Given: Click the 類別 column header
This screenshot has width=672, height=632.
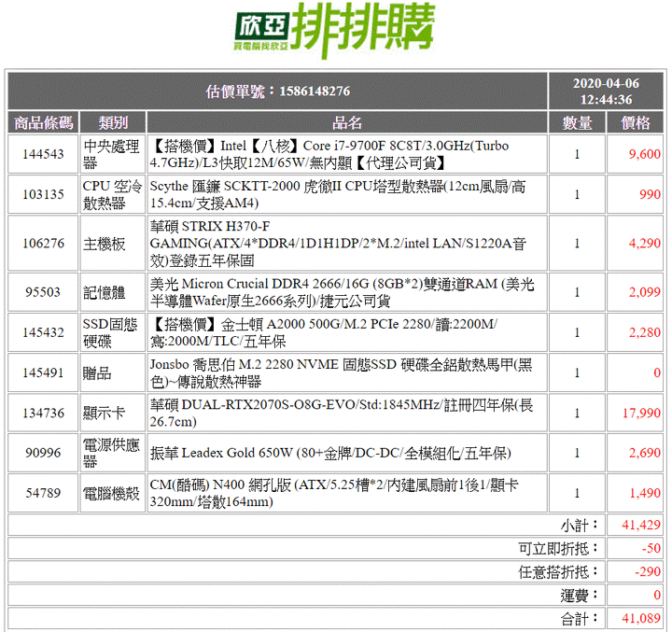Looking at the screenshot, I should click(113, 122).
